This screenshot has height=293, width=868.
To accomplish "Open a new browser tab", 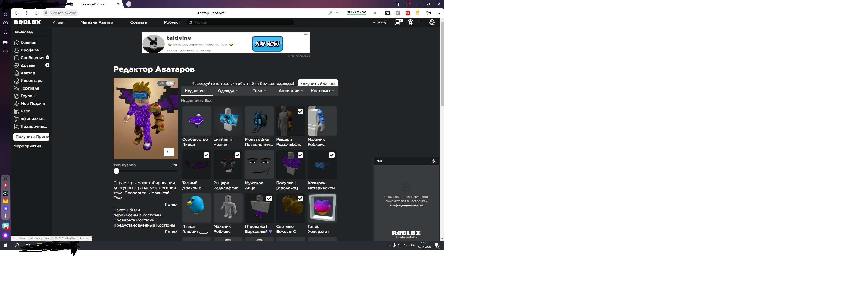I will 129,4.
